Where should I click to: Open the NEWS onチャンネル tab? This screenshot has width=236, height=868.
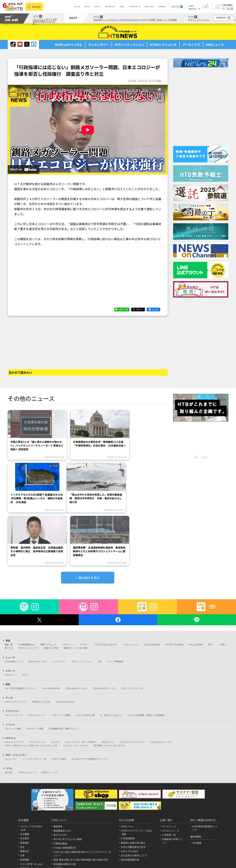68,45
